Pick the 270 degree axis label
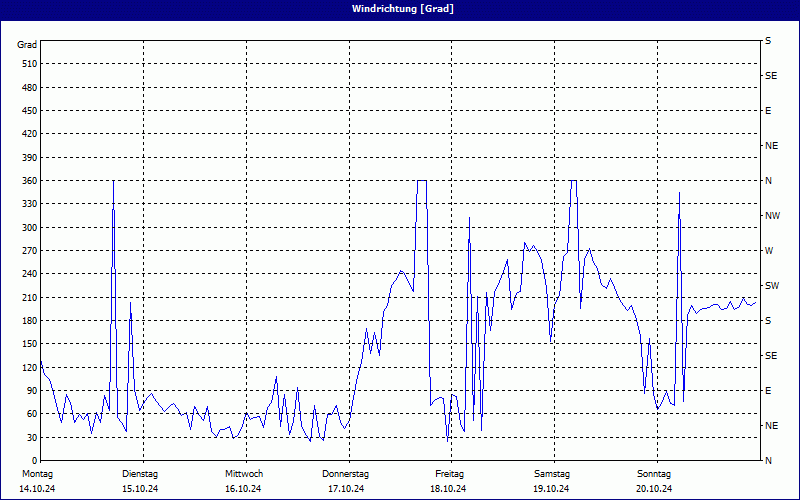The height and width of the screenshot is (500, 800). tap(30, 251)
